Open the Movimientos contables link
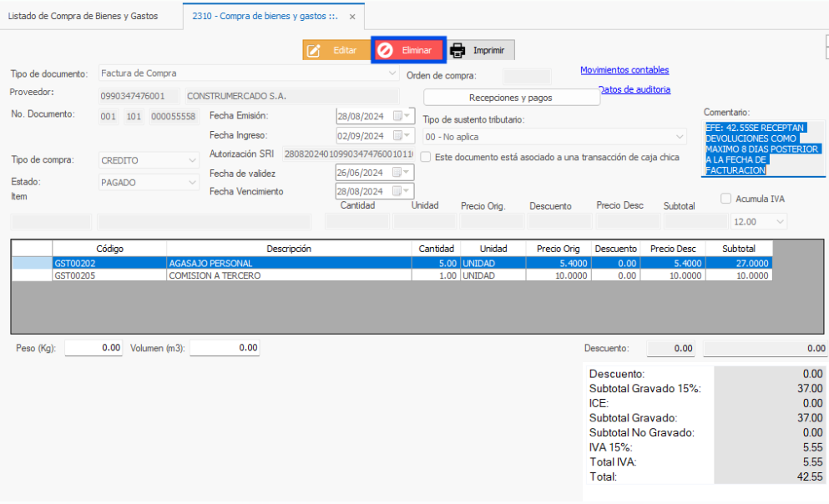The width and height of the screenshot is (829, 504). [624, 70]
